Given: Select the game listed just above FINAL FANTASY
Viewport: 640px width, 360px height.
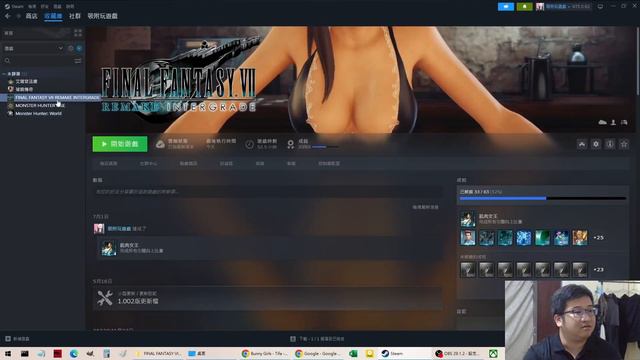Looking at the screenshot, I should pyautogui.click(x=20, y=89).
